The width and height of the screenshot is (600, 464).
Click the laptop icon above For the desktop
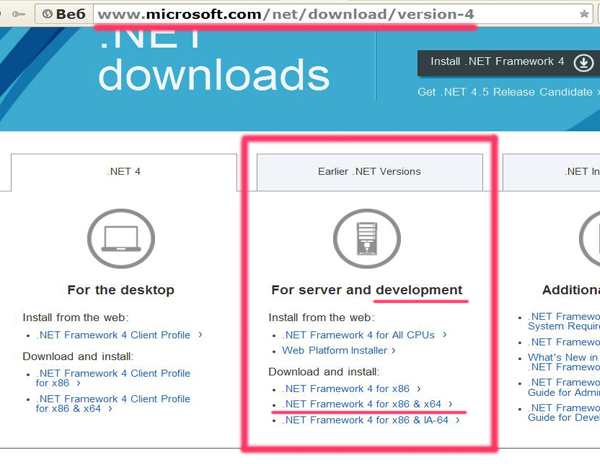pos(121,239)
